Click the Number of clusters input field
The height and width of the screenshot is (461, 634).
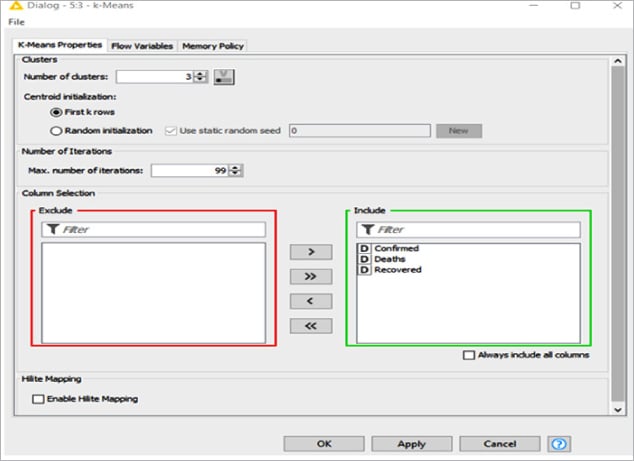click(x=155, y=76)
